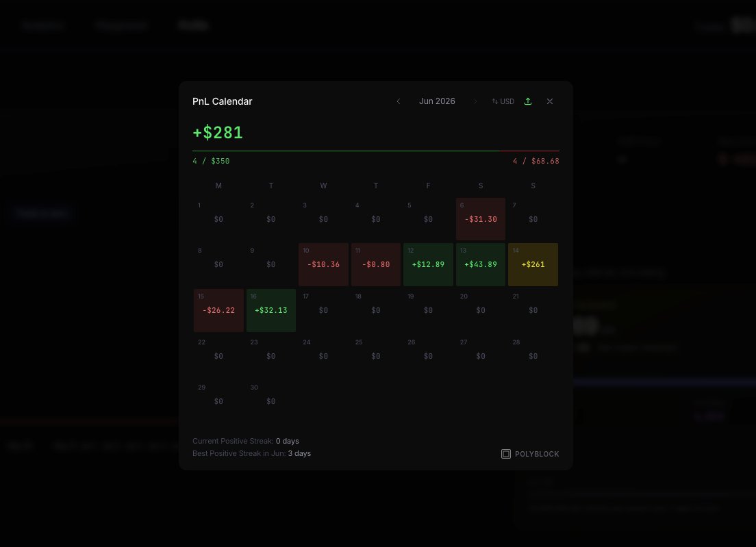Select the June 27 calendar day

(481, 356)
